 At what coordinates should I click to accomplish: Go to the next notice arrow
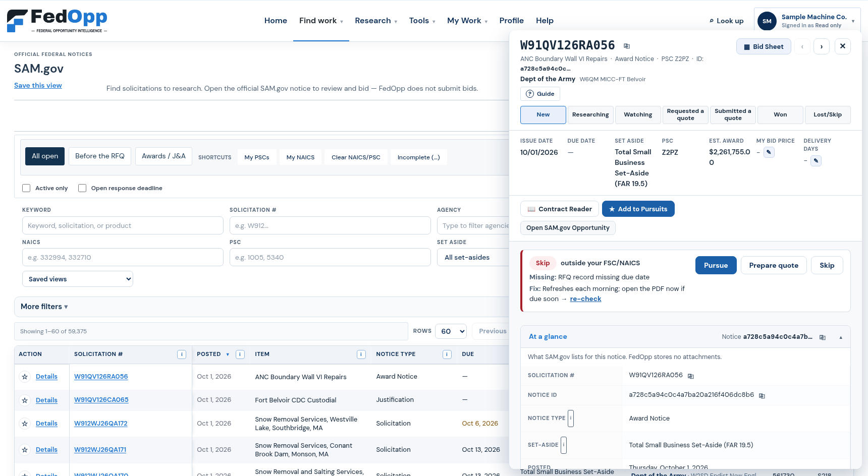(822, 46)
